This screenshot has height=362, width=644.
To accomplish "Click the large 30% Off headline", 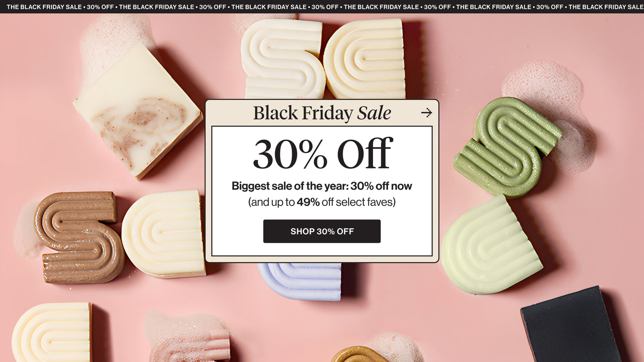I will [x=322, y=153].
